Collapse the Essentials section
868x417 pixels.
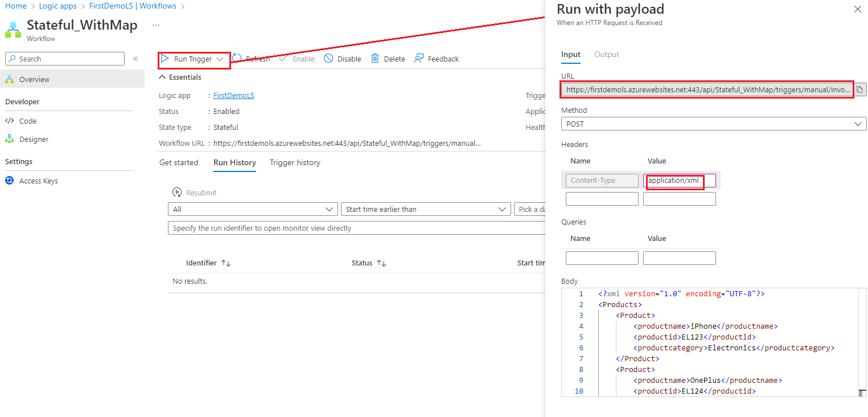pyautogui.click(x=180, y=77)
